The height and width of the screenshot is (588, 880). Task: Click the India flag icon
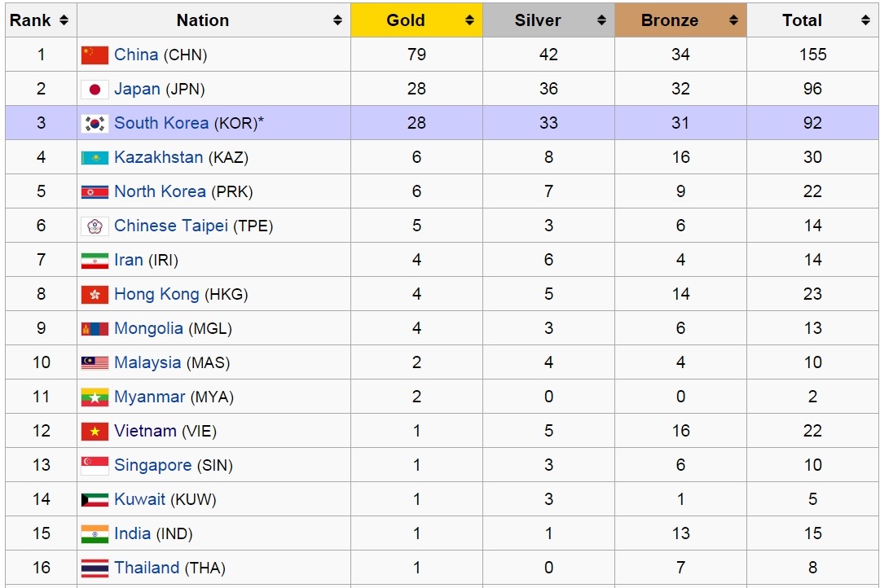pyautogui.click(x=95, y=534)
